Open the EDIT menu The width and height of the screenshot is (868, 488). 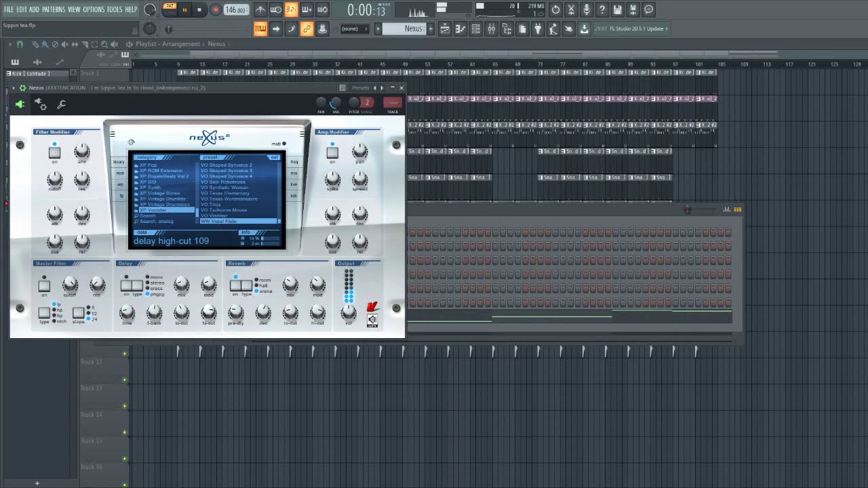[22, 9]
